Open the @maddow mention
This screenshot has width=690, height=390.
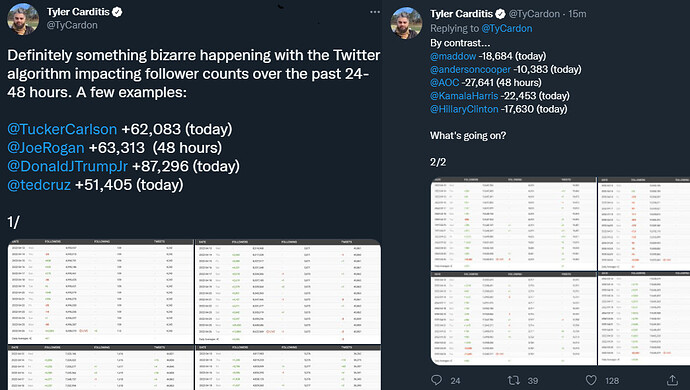pos(453,56)
